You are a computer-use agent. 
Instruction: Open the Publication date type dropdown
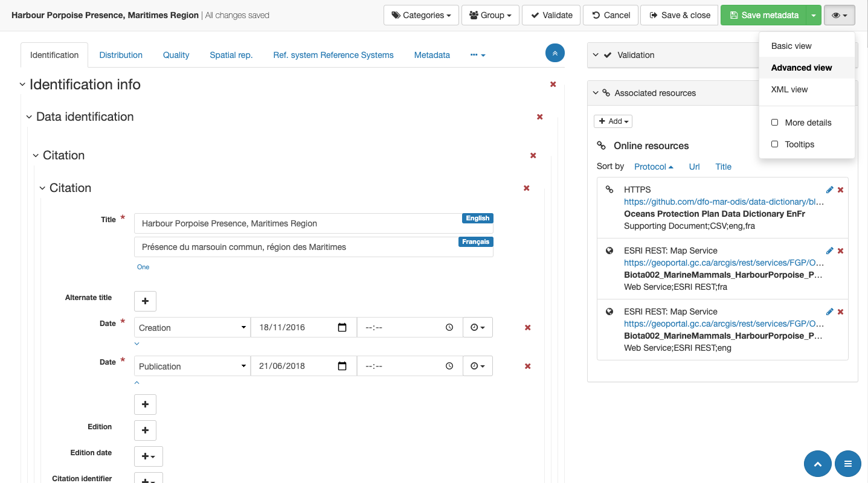click(x=192, y=366)
